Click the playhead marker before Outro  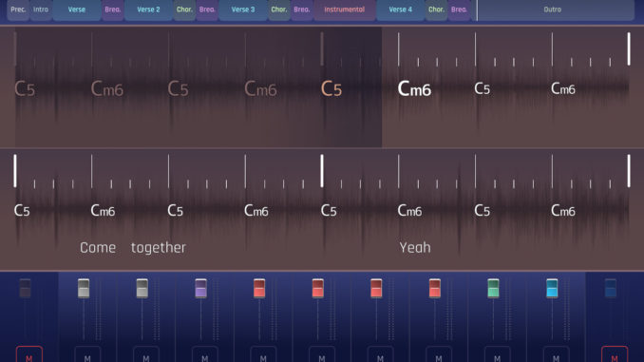[x=477, y=10]
